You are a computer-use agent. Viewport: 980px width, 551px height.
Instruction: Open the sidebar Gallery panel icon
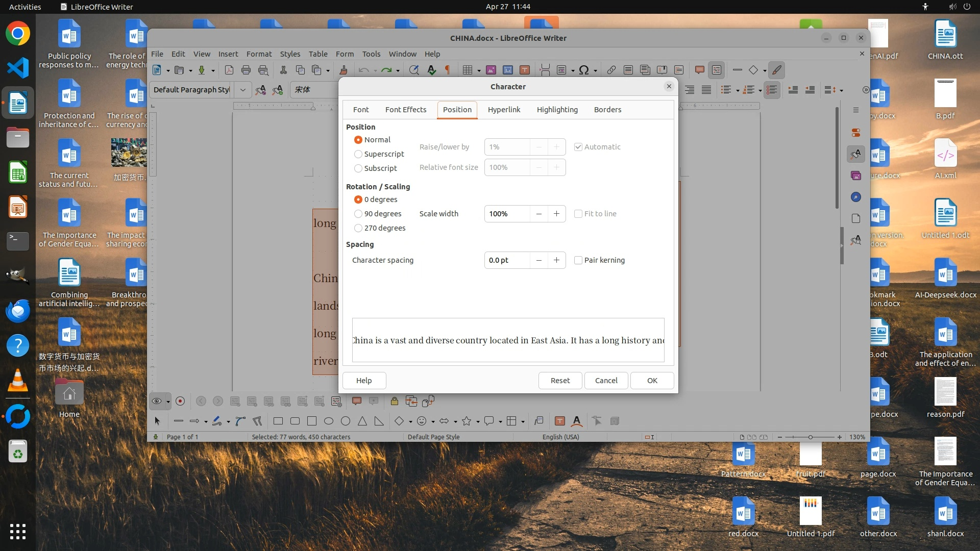856,176
